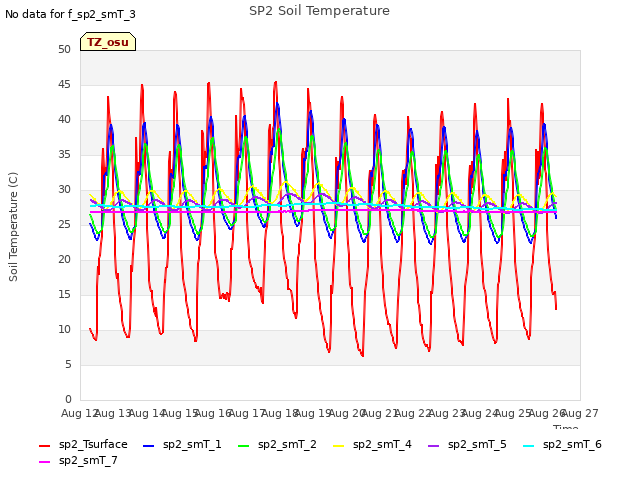
Task: Click the red sp2_Tsurface legend color marker
Action: click(x=44, y=446)
